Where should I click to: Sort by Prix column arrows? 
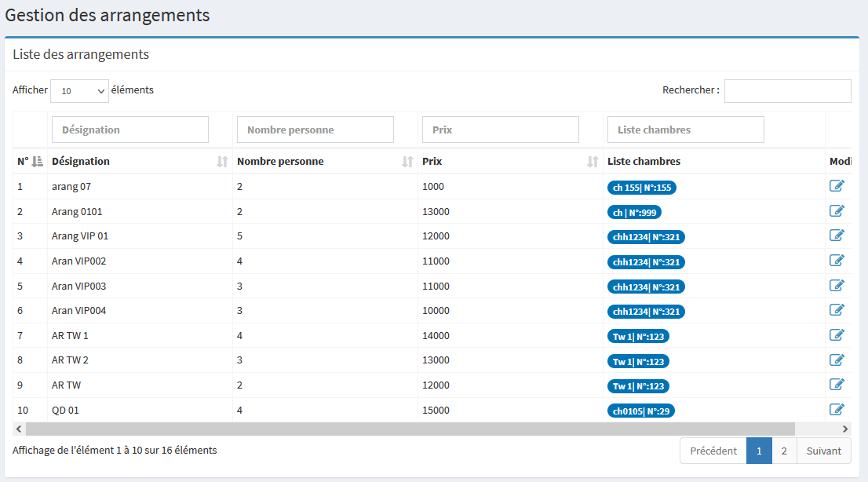(593, 162)
